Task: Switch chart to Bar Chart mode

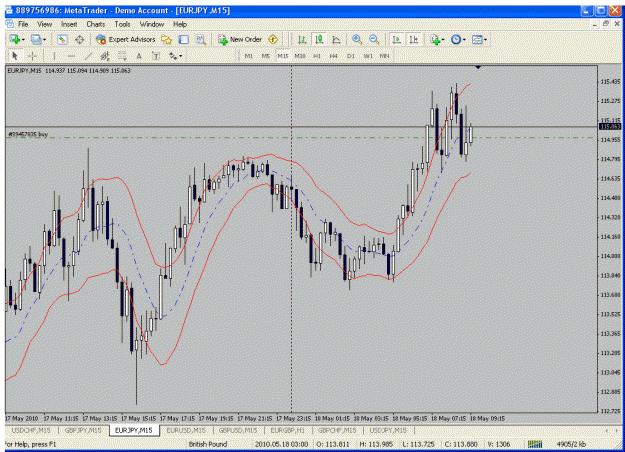Action: [302, 39]
